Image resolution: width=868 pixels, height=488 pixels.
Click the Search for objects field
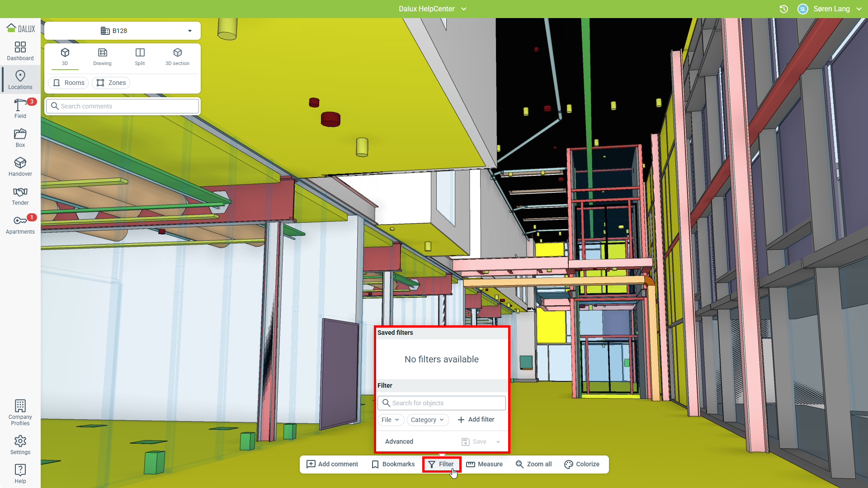pyautogui.click(x=442, y=403)
